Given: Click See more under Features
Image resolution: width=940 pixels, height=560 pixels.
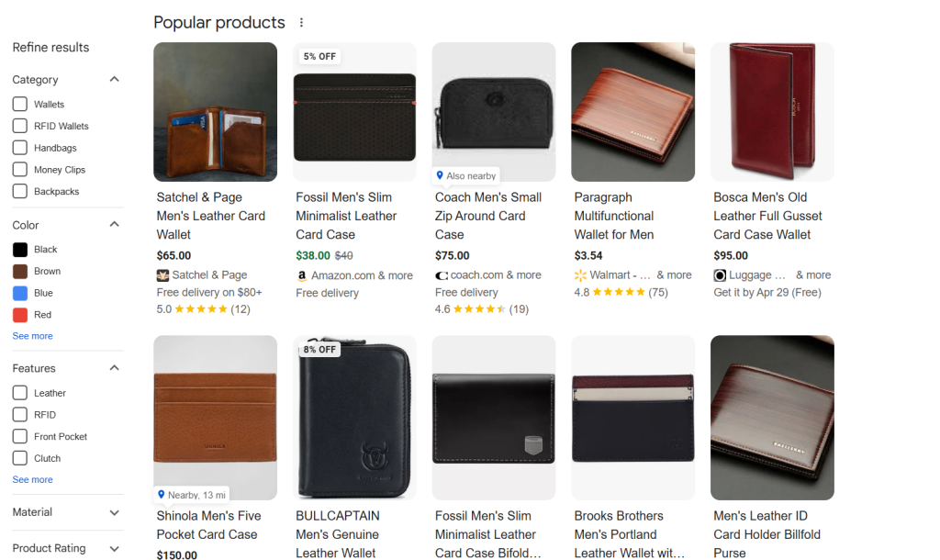Looking at the screenshot, I should (32, 479).
